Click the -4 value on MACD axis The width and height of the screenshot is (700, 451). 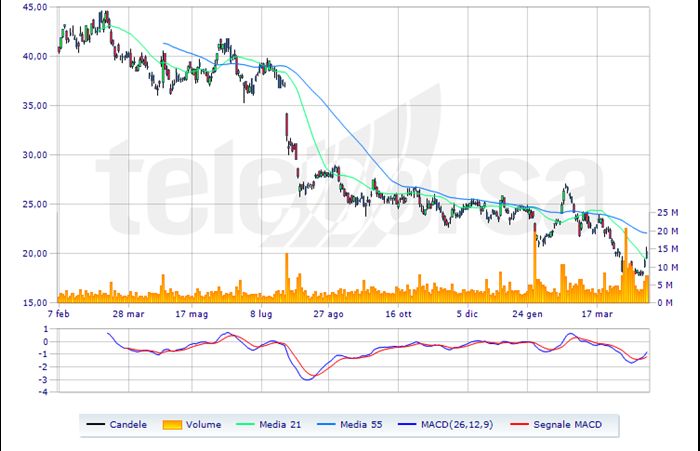pyautogui.click(x=44, y=392)
